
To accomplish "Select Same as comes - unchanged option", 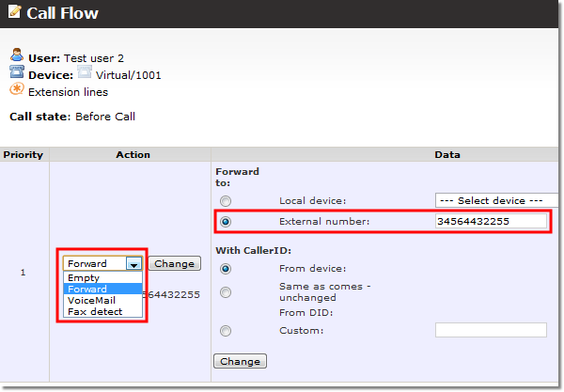I will coord(225,292).
